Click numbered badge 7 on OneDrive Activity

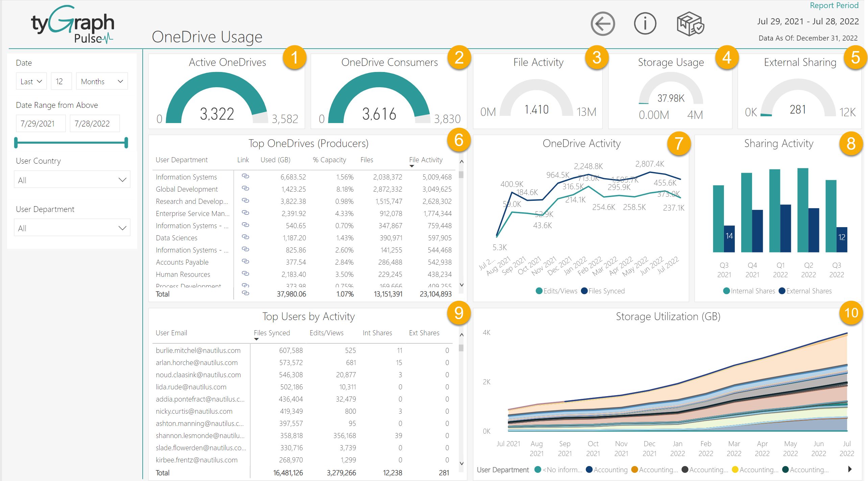click(679, 144)
